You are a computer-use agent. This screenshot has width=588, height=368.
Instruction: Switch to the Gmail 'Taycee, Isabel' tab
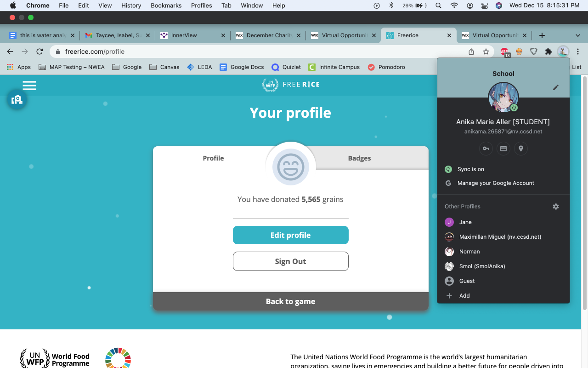pos(117,35)
